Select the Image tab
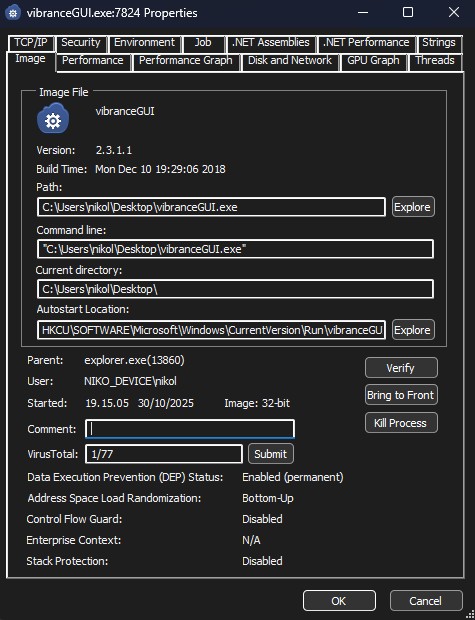Image resolution: width=475 pixels, height=620 pixels. (x=30, y=59)
